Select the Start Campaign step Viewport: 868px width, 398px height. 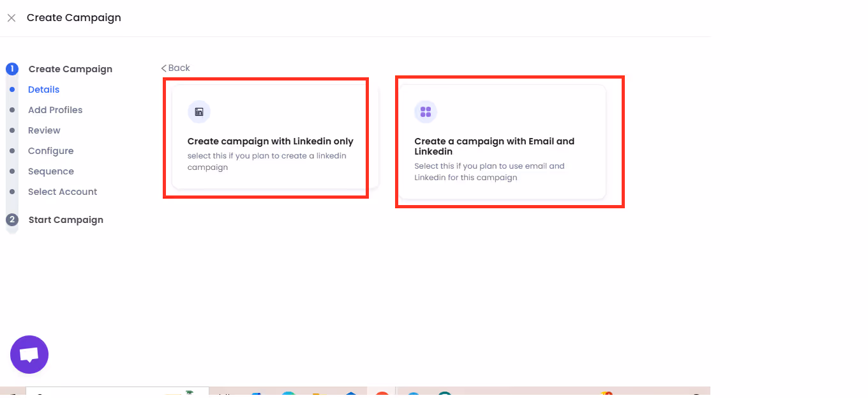coord(65,220)
